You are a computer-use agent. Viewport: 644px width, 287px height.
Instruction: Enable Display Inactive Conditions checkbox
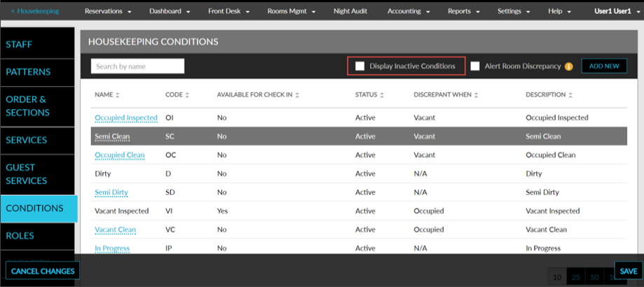click(x=359, y=66)
